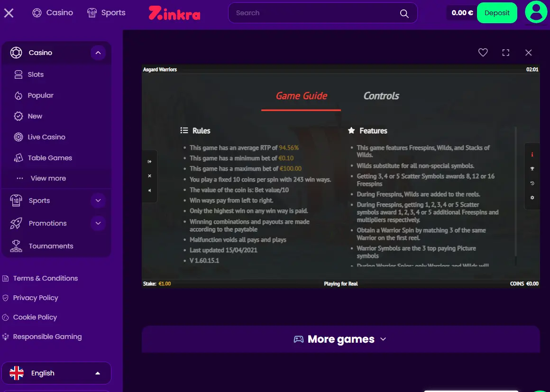This screenshot has height=392, width=550.
Task: Open in-game settings gear icon
Action: point(532,198)
